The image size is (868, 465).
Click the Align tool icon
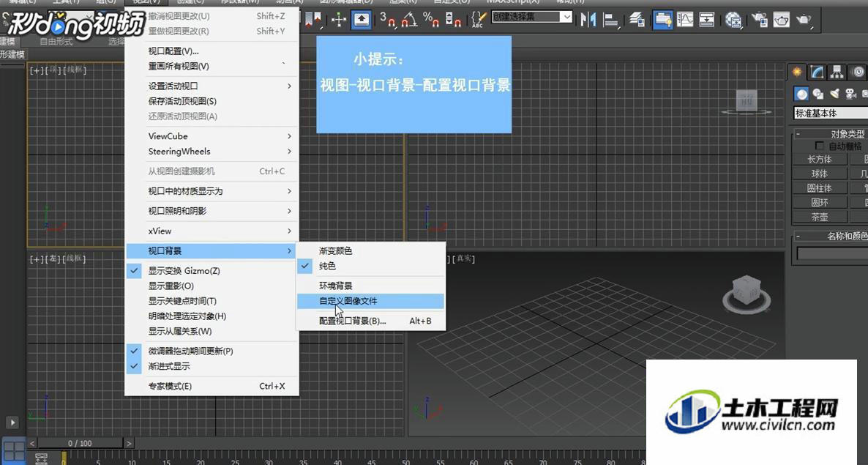tap(610, 20)
